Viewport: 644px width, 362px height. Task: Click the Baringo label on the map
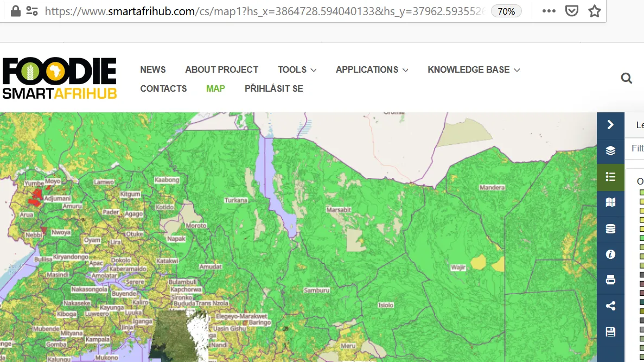[259, 322]
